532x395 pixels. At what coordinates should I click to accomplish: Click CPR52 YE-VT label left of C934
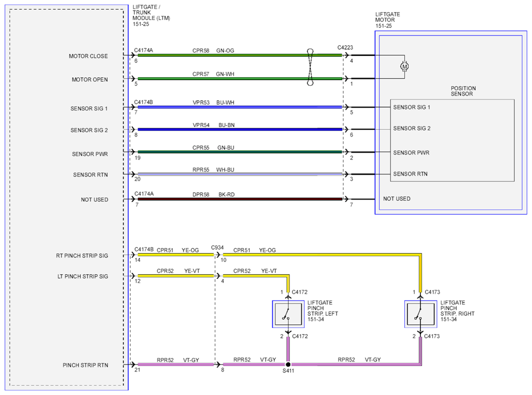[178, 271]
